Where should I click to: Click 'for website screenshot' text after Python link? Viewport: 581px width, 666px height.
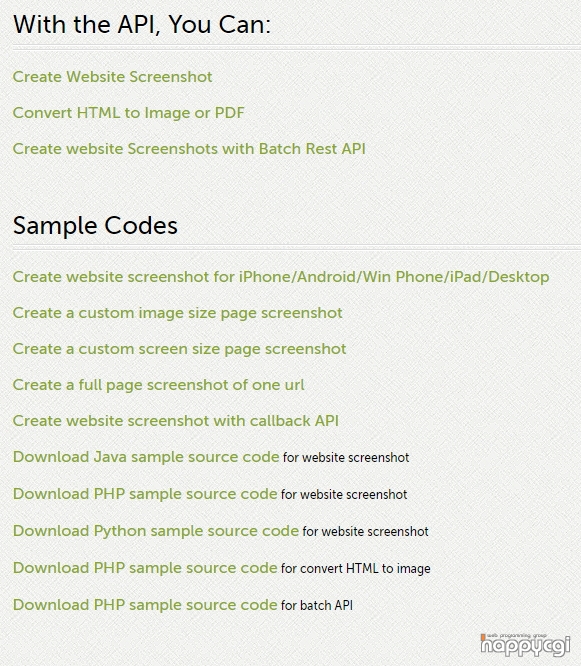[x=365, y=531]
